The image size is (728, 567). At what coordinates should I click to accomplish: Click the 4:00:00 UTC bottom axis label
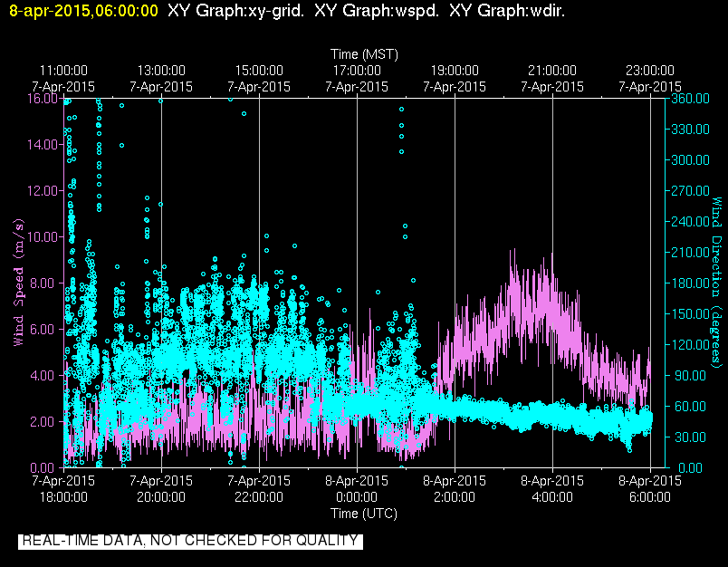(552, 497)
